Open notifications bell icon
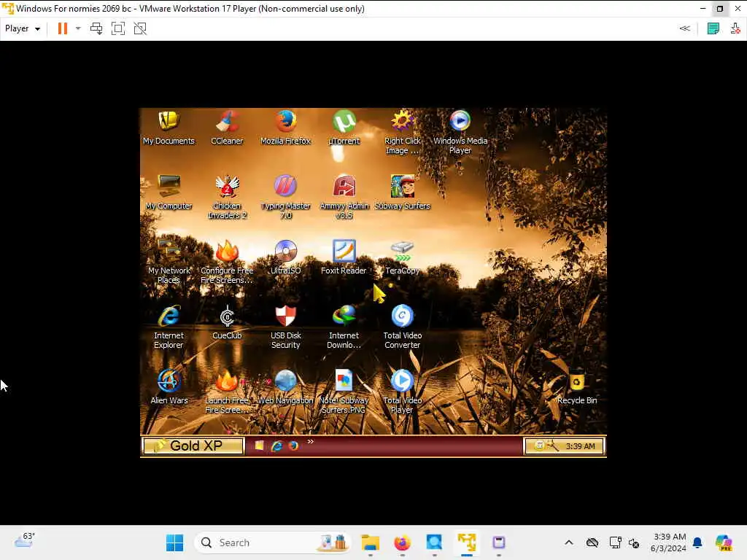This screenshot has height=560, width=747. [x=697, y=542]
